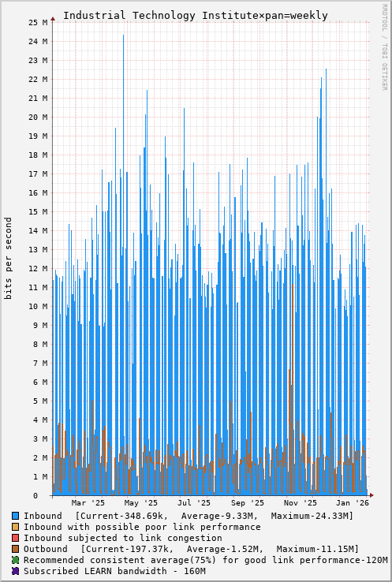Image resolution: width=392 pixels, height=582 pixels.
Task: Click the purple Subscribed LEARN bandwidth swatch
Action: click(x=15, y=571)
